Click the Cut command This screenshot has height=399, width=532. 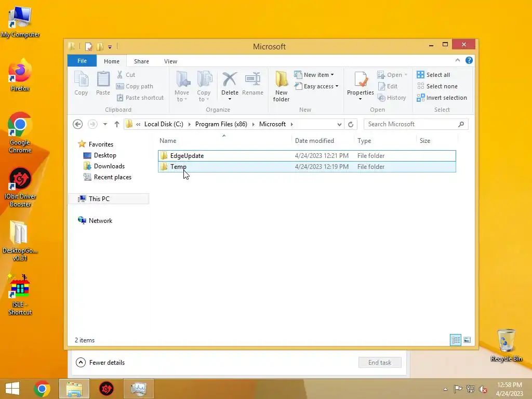(x=126, y=75)
